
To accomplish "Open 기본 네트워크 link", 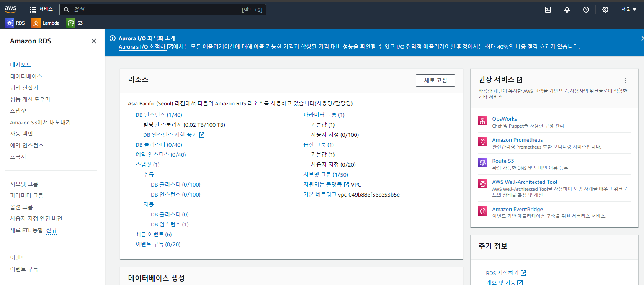I will (320, 195).
